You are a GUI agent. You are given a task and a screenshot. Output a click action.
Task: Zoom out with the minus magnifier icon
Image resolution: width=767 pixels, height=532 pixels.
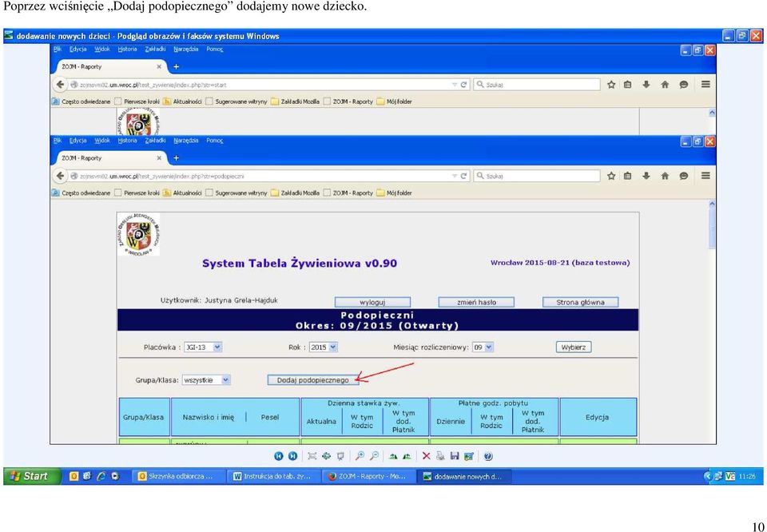[374, 456]
